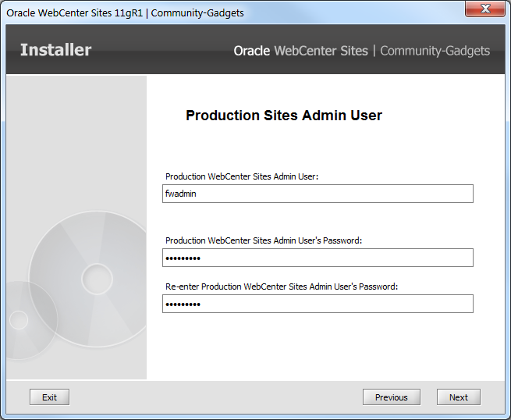Viewport: 511px width, 420px height.
Task: Click the 'Re-enter Production WebCenter Sites Admin User's Password:' label
Action: 282,287
